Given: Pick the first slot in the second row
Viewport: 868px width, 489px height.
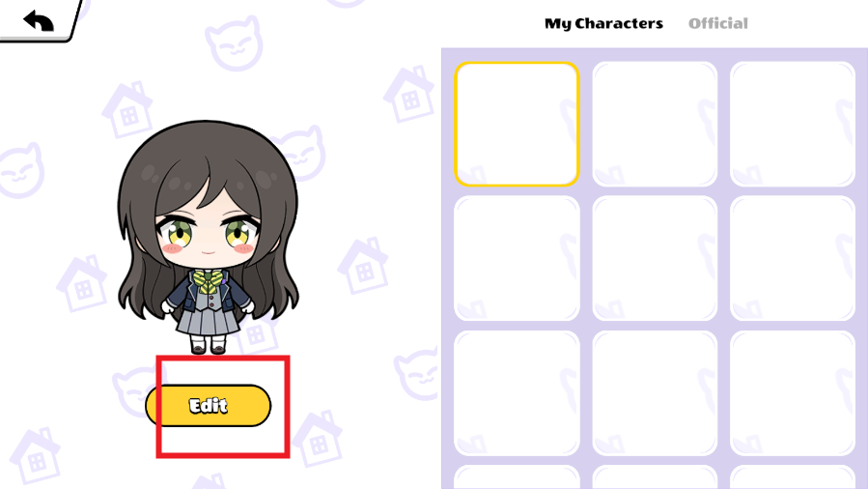Looking at the screenshot, I should [x=517, y=258].
